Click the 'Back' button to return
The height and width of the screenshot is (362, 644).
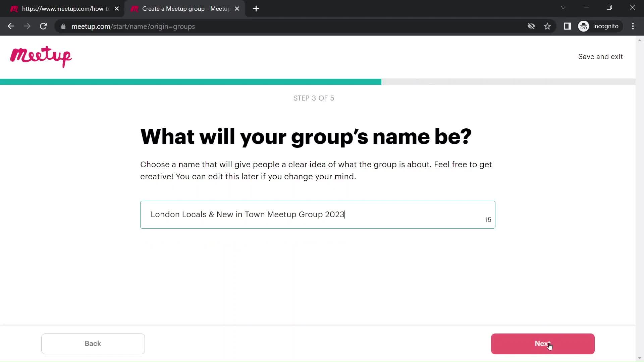(93, 344)
